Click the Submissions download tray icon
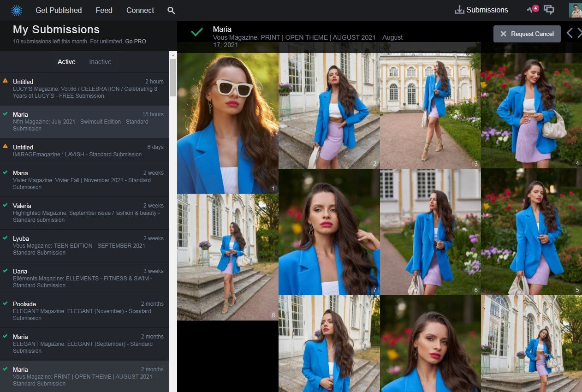This screenshot has height=392, width=582. pos(459,10)
